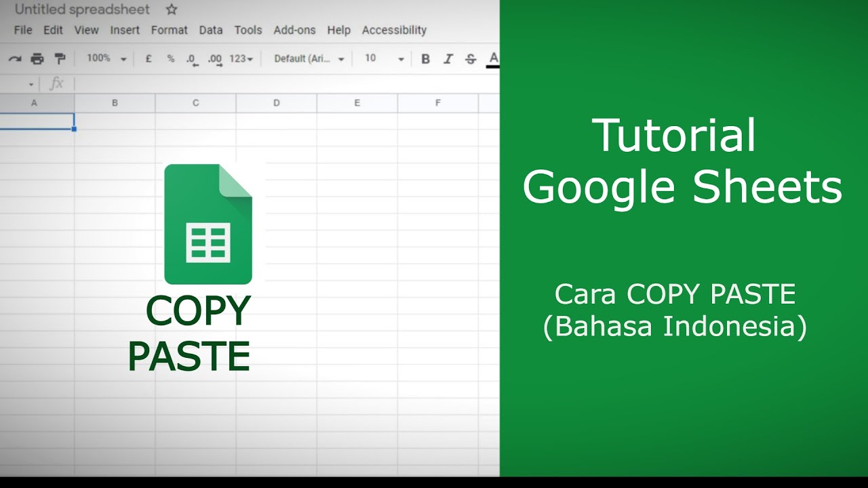Open the Data menu
868x488 pixels.
211,30
